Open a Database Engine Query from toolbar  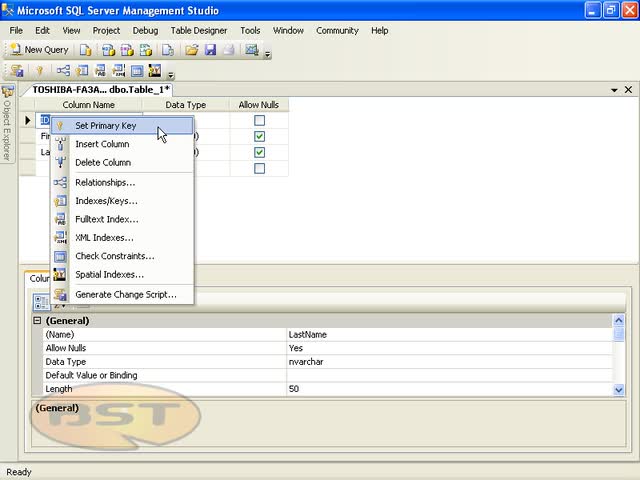pos(85,50)
